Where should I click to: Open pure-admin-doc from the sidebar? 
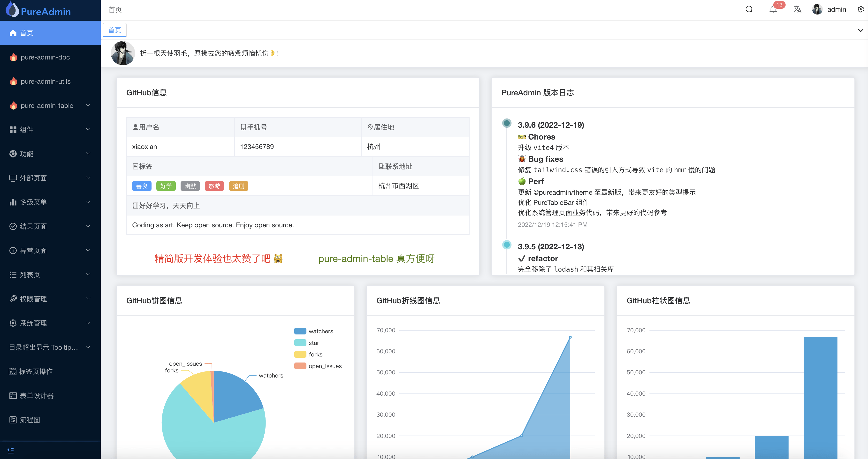click(51, 57)
